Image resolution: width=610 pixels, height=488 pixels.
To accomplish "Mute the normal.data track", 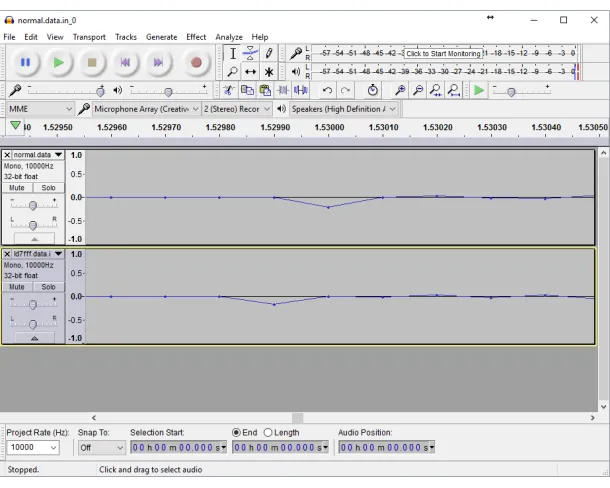I will click(17, 188).
